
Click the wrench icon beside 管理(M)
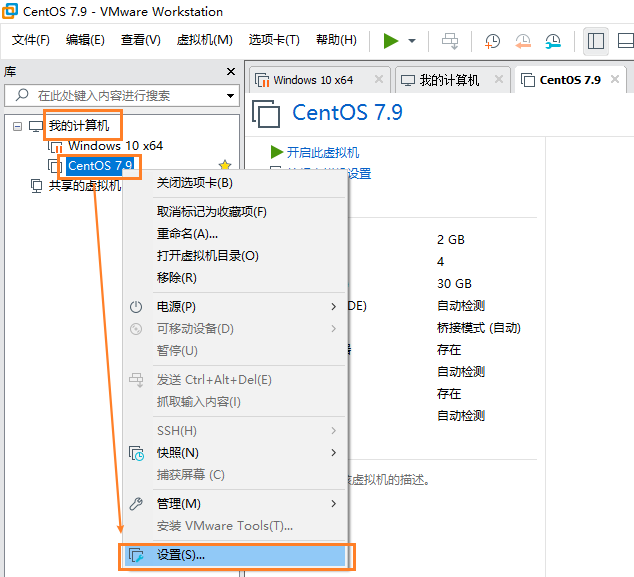(136, 504)
